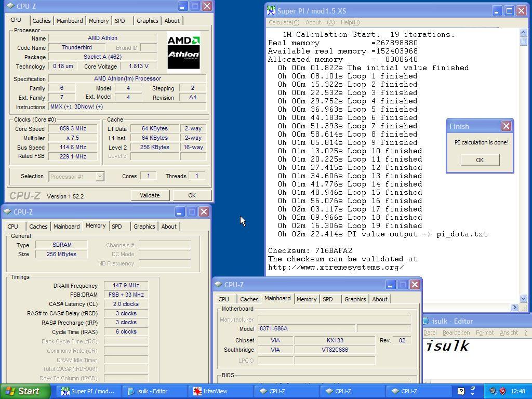Click the tray icon left of the shield
This screenshot has width=532, height=399.
pyautogui.click(x=493, y=391)
